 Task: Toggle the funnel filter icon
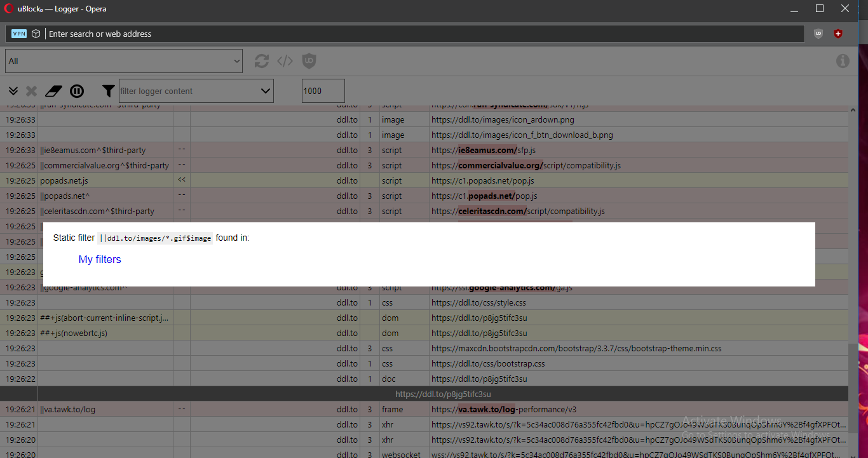(x=109, y=91)
